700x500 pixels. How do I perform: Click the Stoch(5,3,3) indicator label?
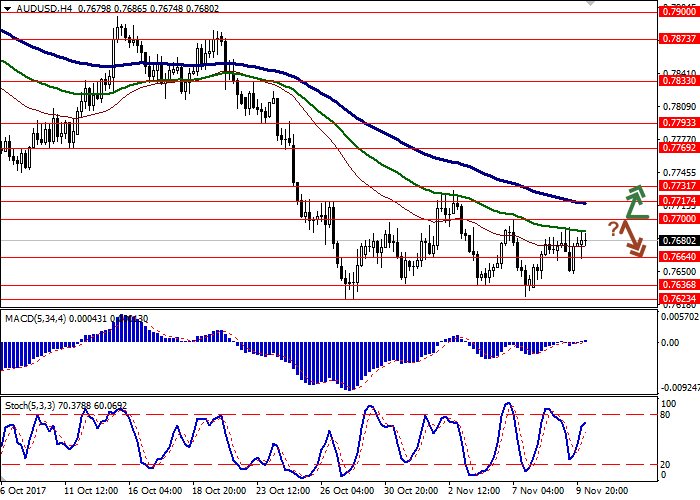(32, 379)
